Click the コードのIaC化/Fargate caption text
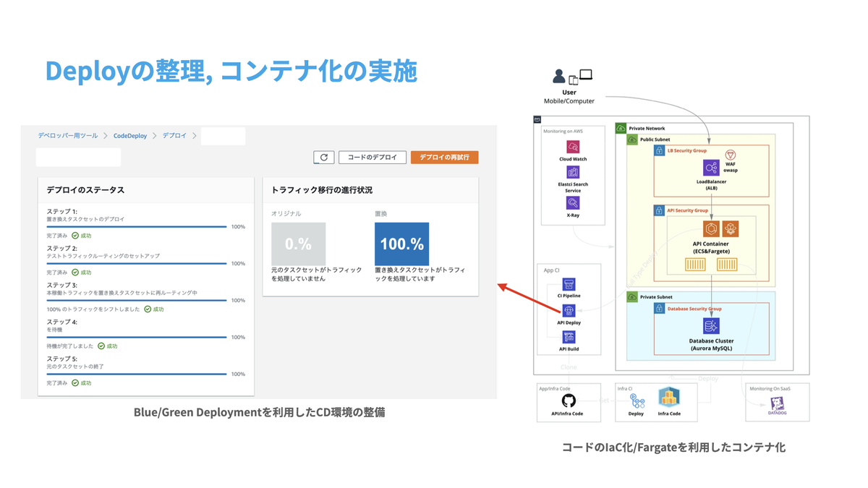Viewport: 868px width, 488px height. click(673, 448)
